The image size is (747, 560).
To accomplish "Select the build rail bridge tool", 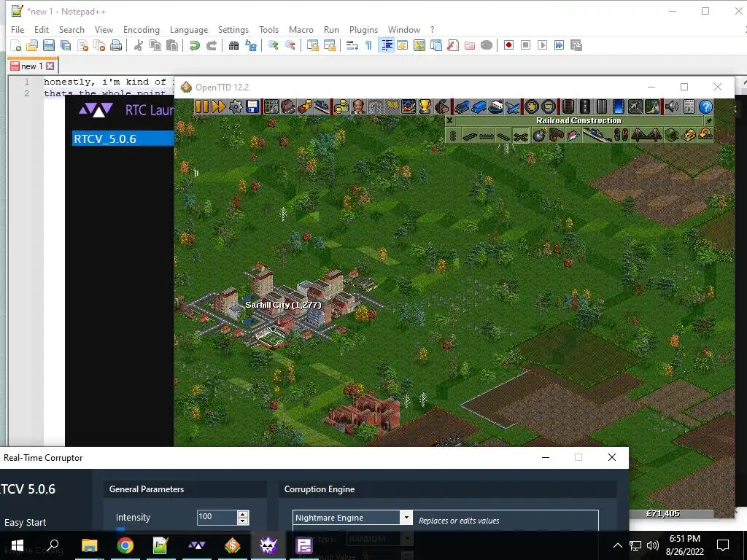I will pyautogui.click(x=646, y=136).
